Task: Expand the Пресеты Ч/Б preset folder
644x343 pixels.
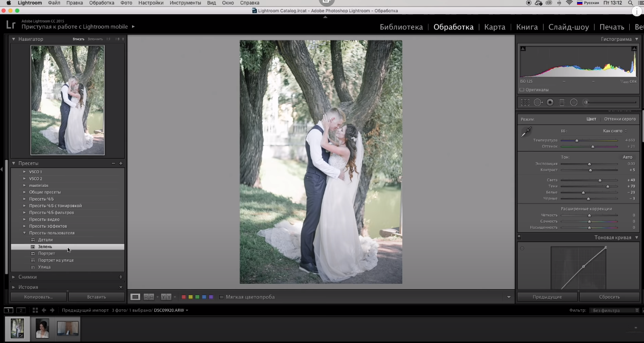Action: coord(24,199)
